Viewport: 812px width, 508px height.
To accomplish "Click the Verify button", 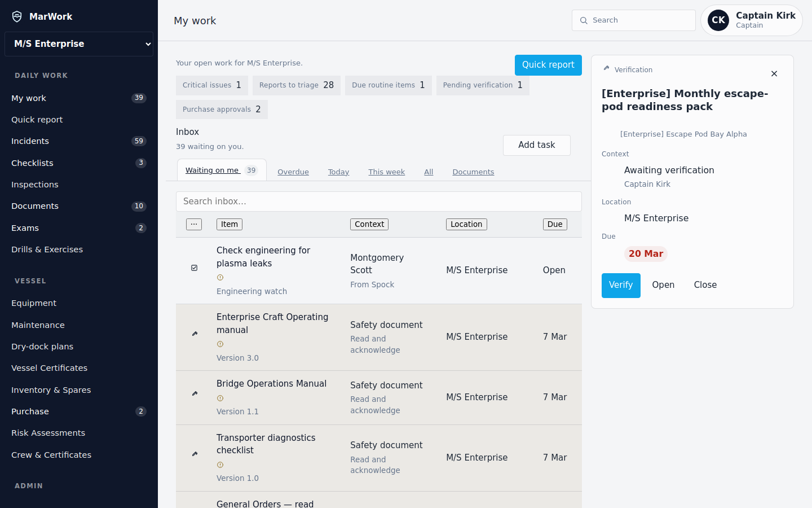I will click(x=621, y=286).
